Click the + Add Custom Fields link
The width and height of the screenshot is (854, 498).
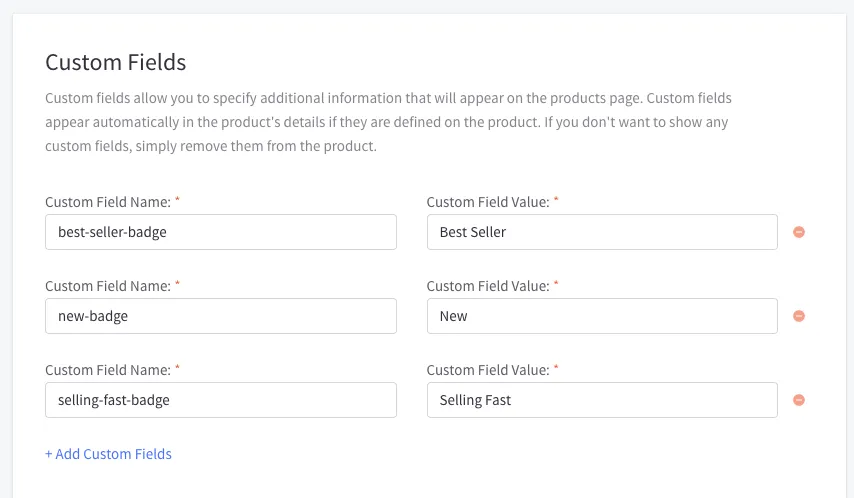pos(108,454)
